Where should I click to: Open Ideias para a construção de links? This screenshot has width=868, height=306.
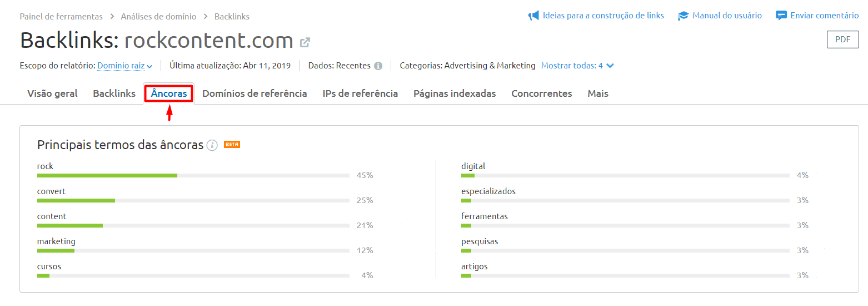603,16
